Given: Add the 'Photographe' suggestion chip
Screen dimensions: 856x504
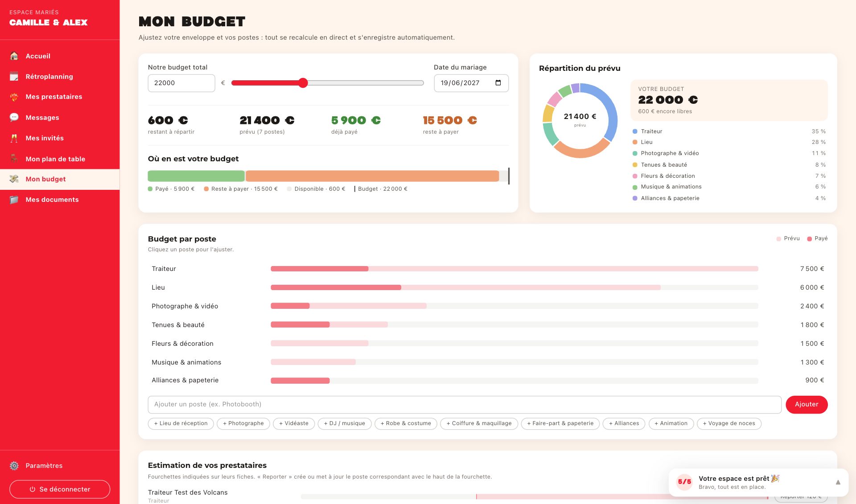Looking at the screenshot, I should 243,423.
